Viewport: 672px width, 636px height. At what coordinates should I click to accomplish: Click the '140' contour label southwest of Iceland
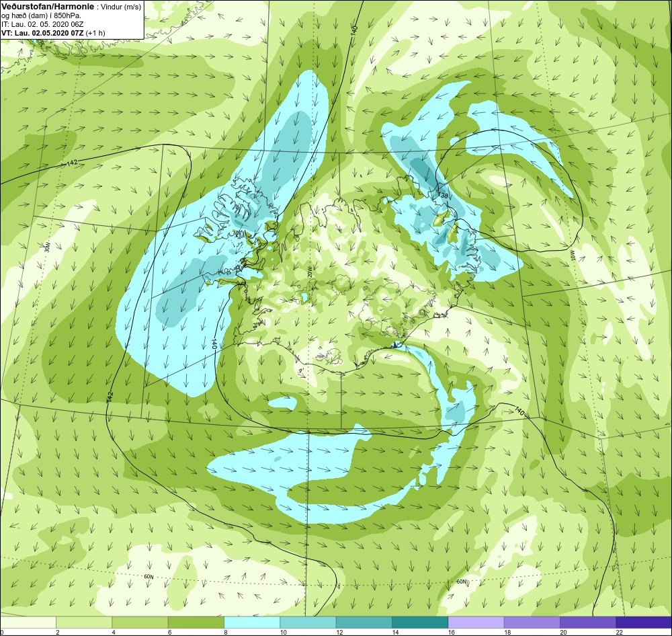(x=214, y=344)
